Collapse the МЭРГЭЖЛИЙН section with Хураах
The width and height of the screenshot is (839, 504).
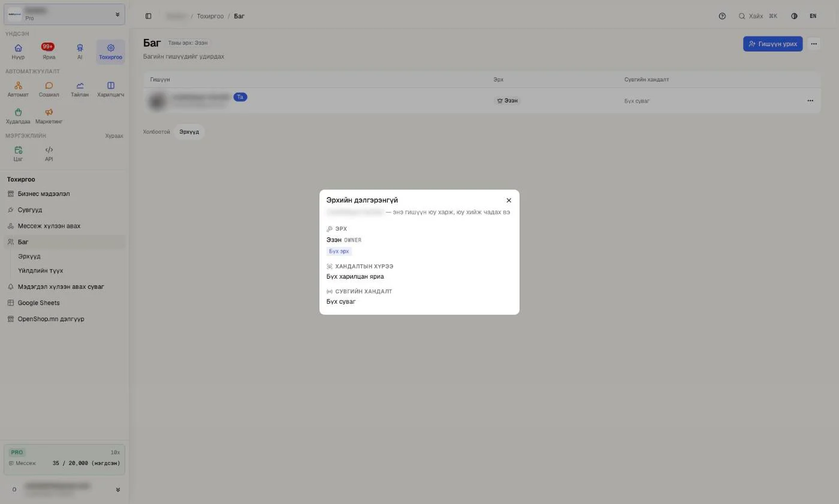(x=114, y=136)
